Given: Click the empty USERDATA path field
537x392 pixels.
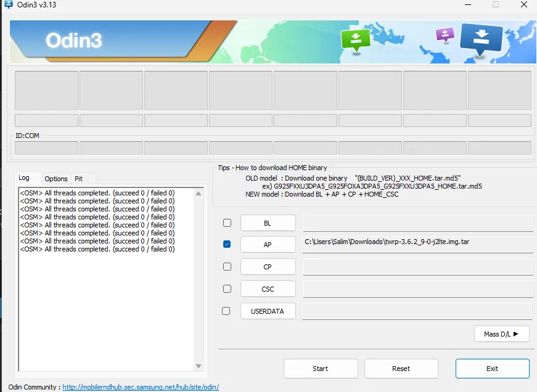Looking at the screenshot, I should click(417, 311).
